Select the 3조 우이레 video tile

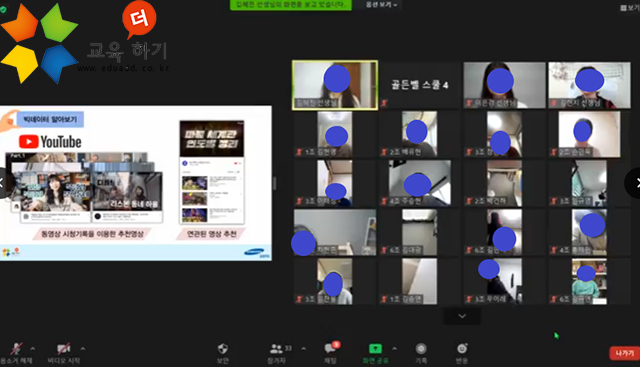click(x=505, y=281)
